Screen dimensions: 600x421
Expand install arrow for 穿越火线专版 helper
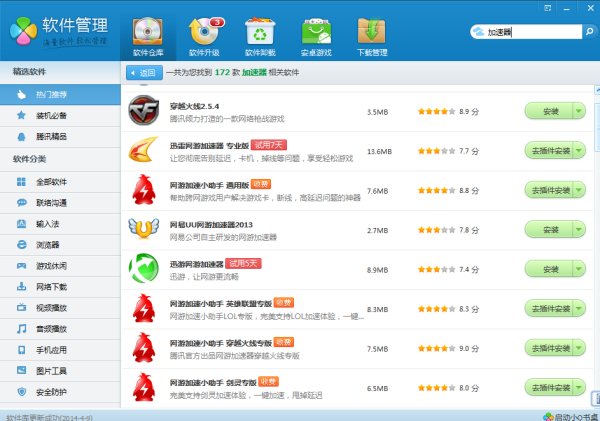point(579,348)
